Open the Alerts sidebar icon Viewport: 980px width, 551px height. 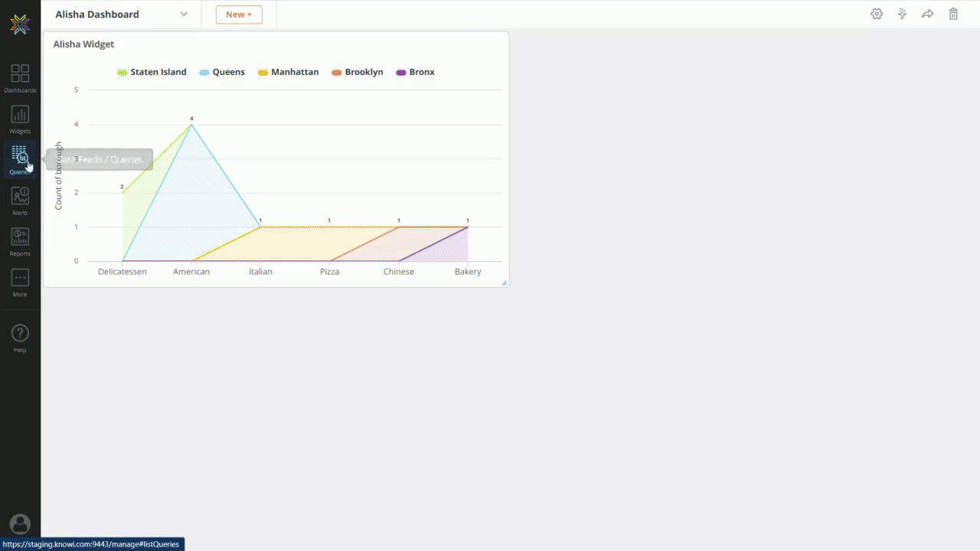click(20, 197)
